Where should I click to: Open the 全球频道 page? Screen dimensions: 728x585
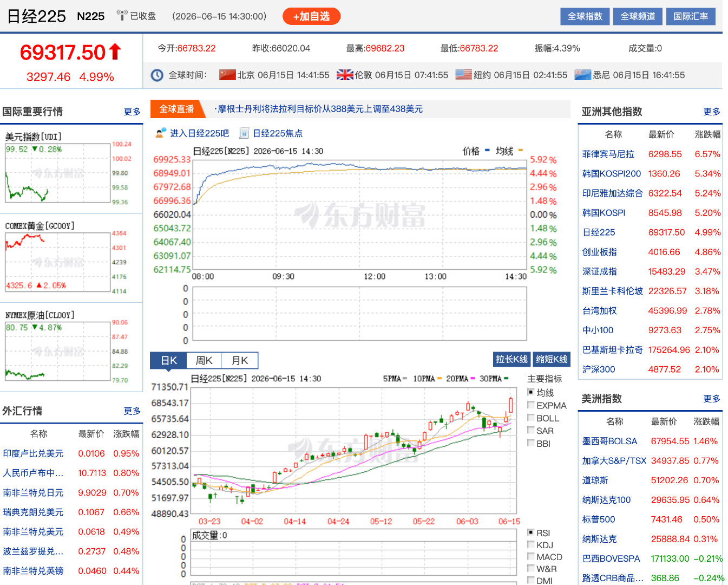638,16
